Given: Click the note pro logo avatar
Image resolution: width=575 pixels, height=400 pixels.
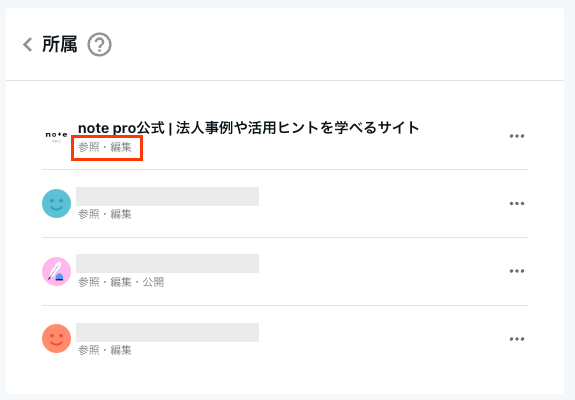Looking at the screenshot, I should (56, 136).
